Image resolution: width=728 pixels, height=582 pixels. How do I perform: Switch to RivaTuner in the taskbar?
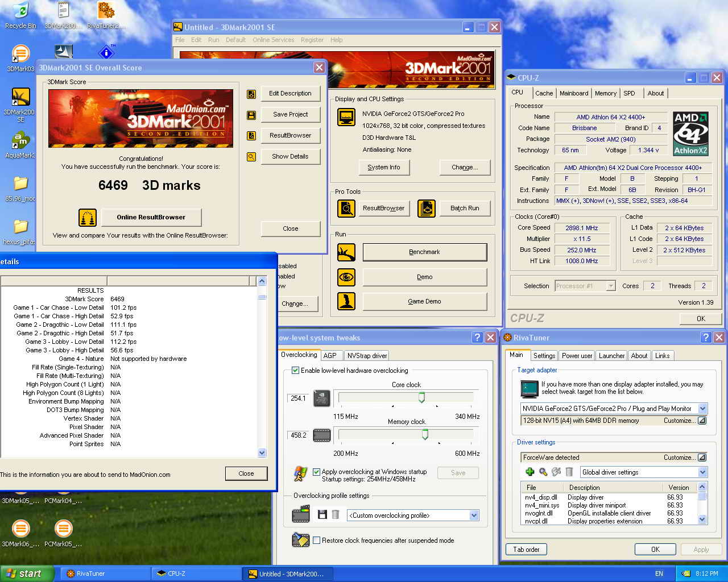click(x=105, y=573)
